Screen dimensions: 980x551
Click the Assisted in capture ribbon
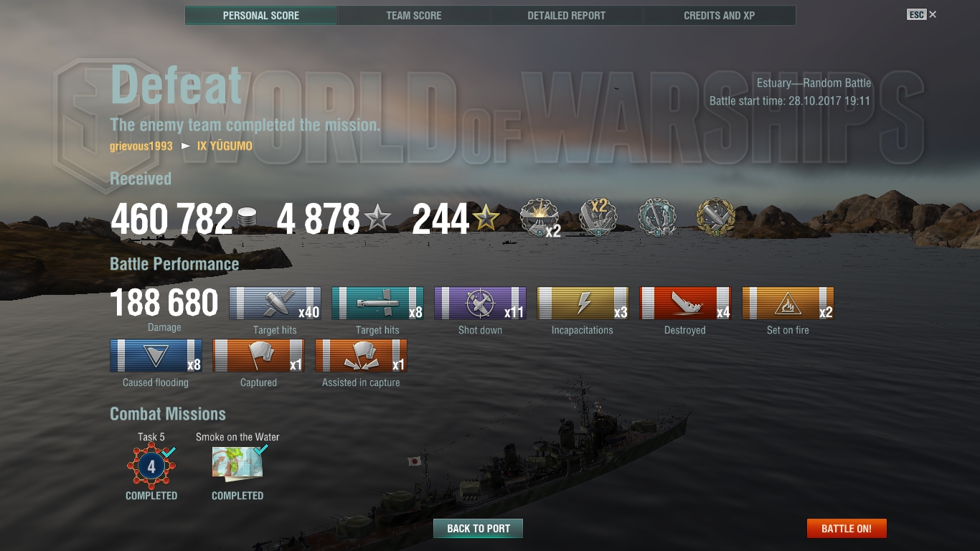coord(361,356)
